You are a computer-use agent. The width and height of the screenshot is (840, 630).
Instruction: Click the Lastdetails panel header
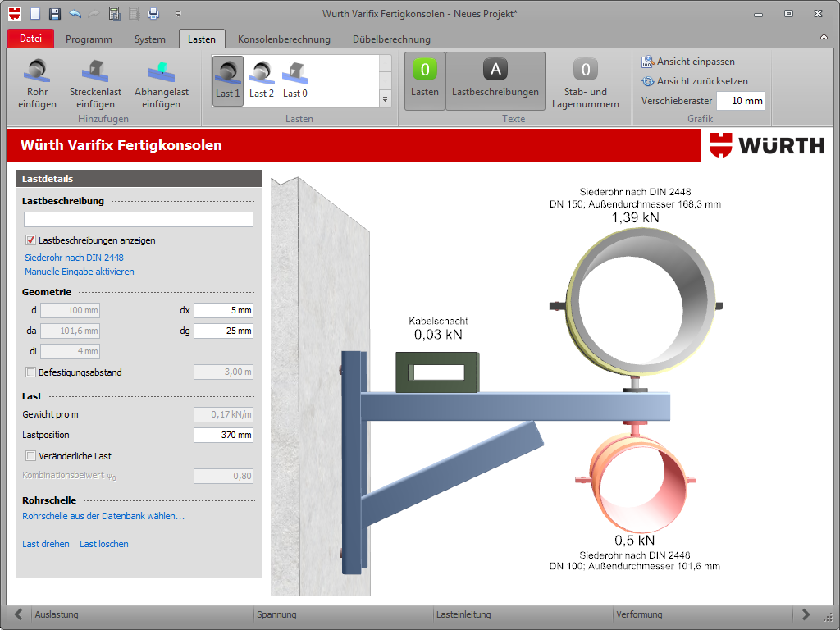[138, 178]
